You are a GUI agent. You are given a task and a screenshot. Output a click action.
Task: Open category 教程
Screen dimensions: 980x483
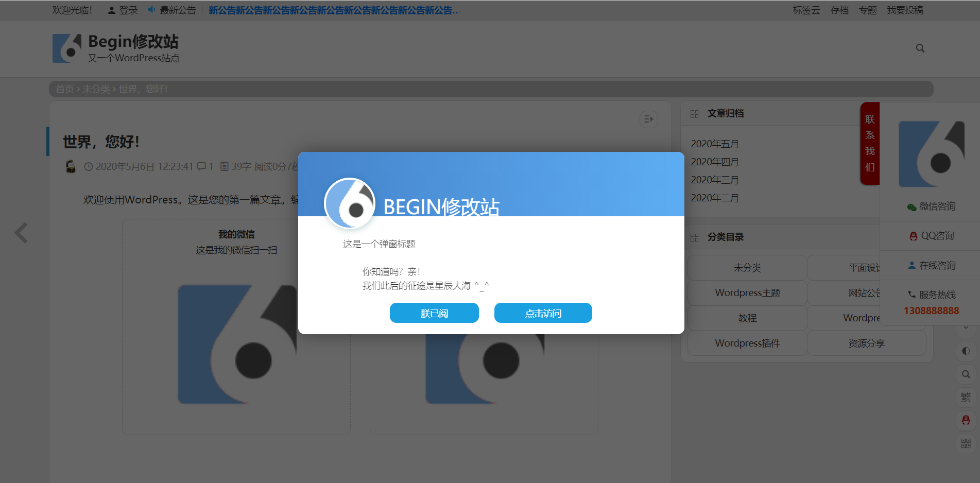[x=747, y=318]
